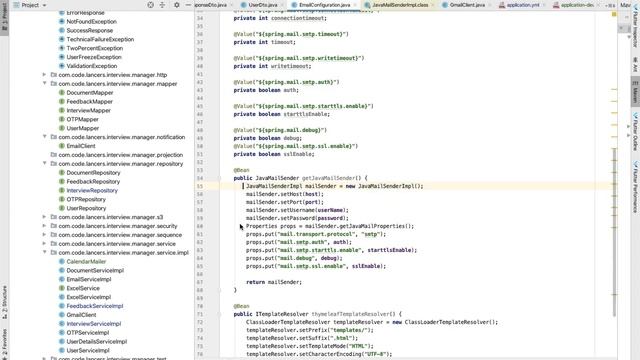This screenshot has height=360, width=640.
Task: Toggle the Flutter Inspector tool window
Action: [635, 25]
